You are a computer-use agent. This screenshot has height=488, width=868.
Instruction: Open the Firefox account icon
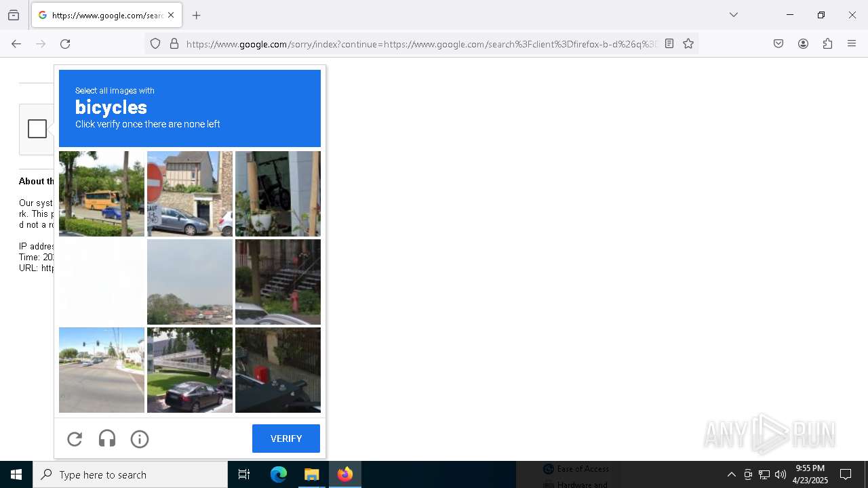click(803, 44)
